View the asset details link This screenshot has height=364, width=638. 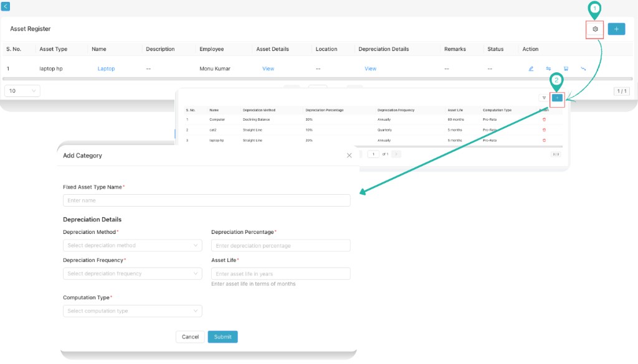pos(268,68)
